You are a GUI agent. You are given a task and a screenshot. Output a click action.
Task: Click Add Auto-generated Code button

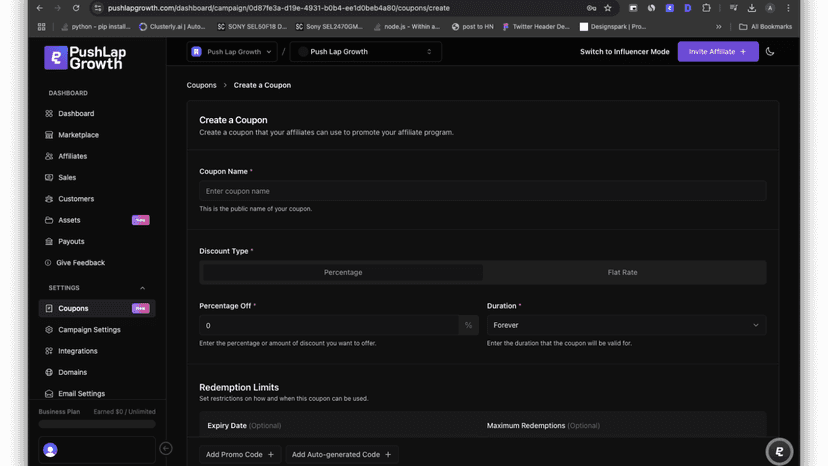point(341,454)
